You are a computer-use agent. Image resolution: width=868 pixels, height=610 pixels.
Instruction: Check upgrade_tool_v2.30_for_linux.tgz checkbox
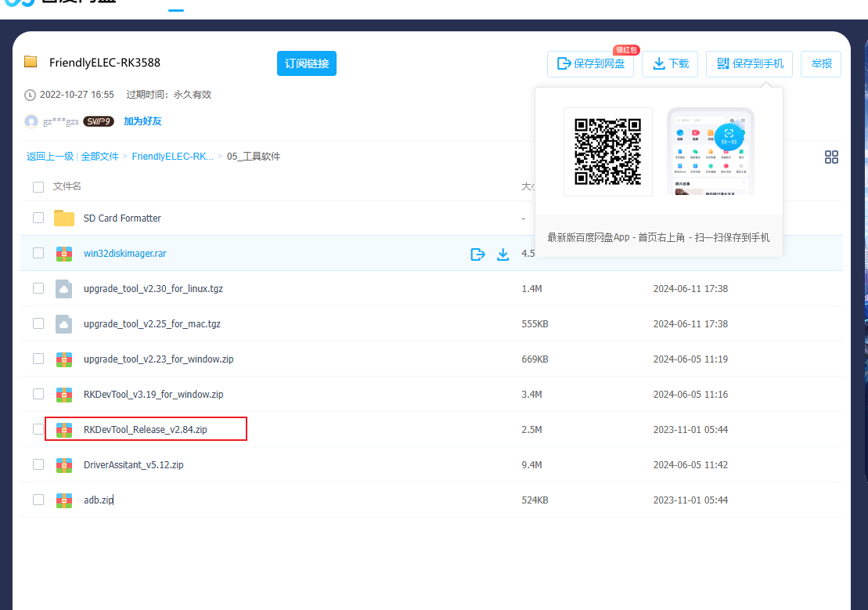(38, 288)
